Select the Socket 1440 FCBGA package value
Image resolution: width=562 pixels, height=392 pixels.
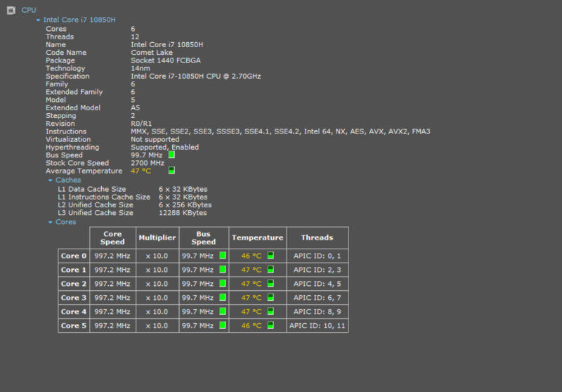pos(166,60)
